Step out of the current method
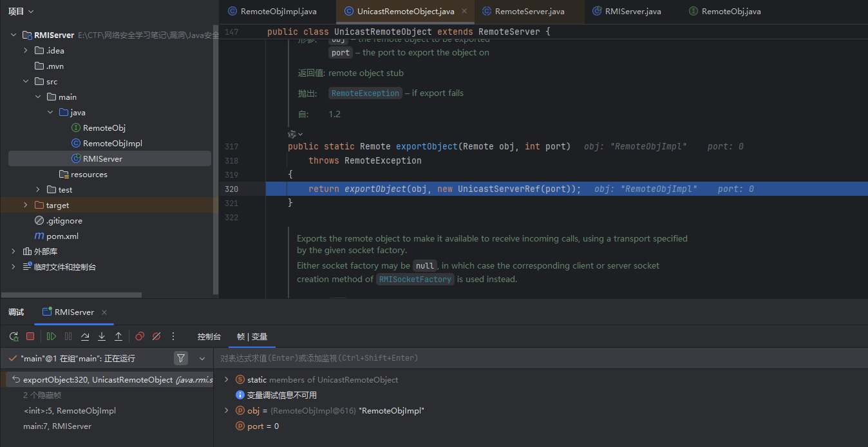This screenshot has width=868, height=447. pyautogui.click(x=118, y=336)
